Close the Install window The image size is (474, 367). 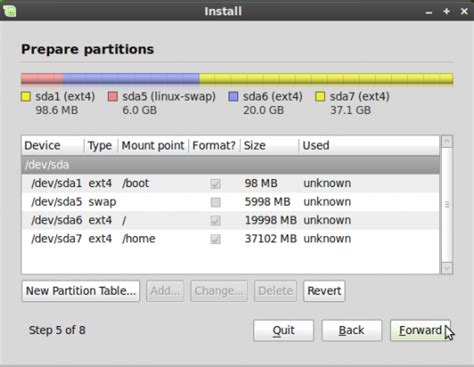pos(464,11)
